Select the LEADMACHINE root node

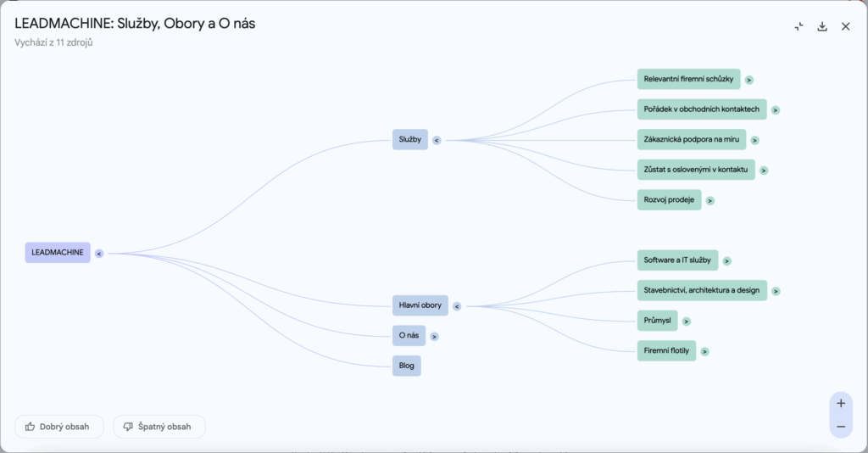[x=58, y=253]
